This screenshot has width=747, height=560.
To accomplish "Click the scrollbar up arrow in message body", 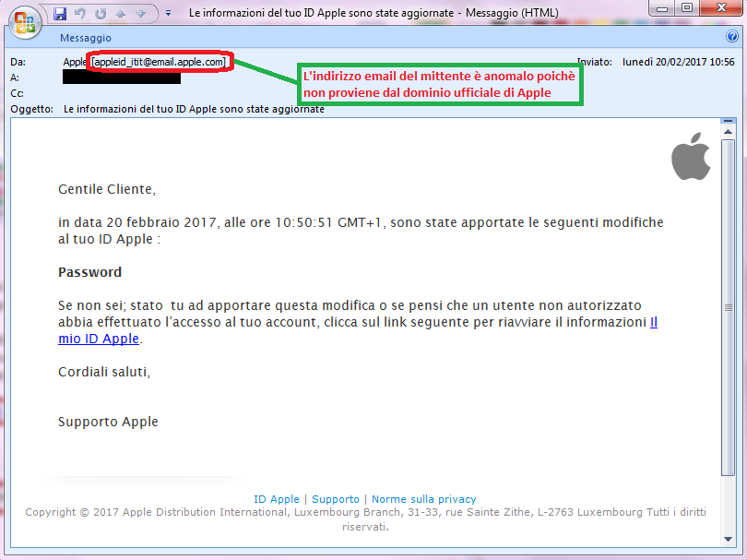I will pos(728,132).
